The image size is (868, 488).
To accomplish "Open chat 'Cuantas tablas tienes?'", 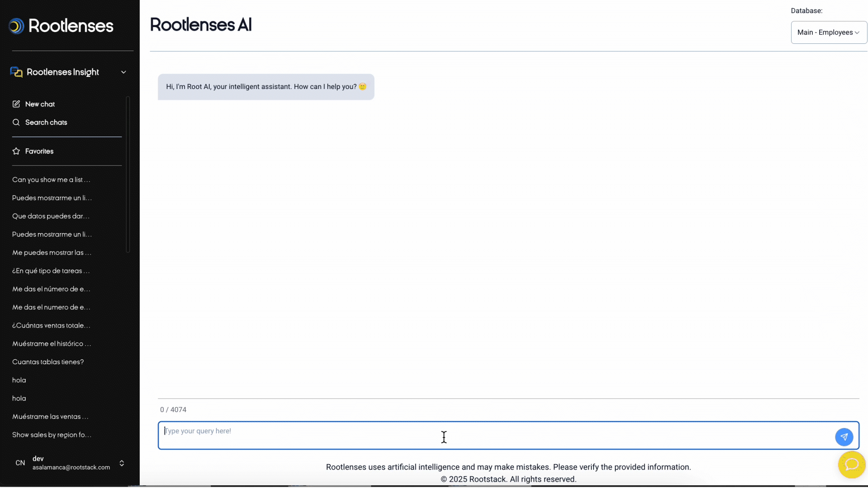I will pyautogui.click(x=48, y=362).
